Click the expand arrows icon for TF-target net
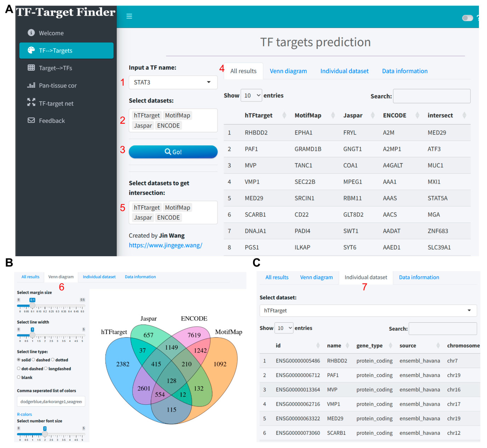Screen dimensions: 487x448 31,102
